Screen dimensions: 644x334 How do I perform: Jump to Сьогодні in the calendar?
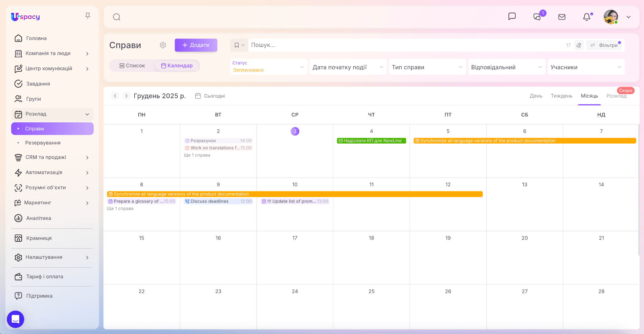210,96
